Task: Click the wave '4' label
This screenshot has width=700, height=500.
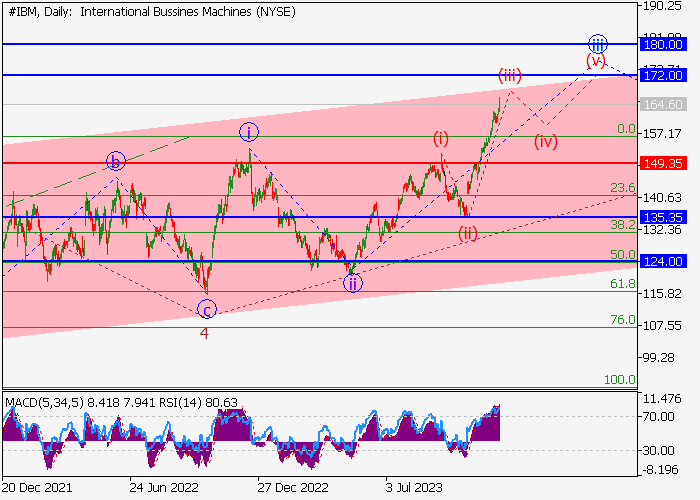Action: tap(204, 333)
